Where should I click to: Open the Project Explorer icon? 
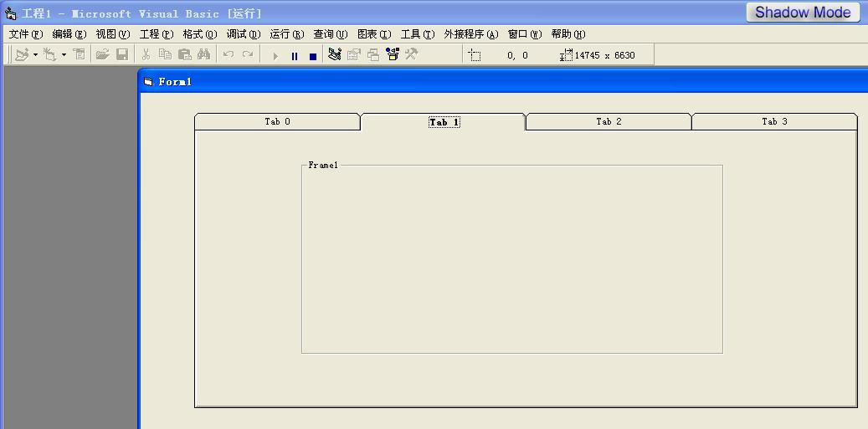pyautogui.click(x=334, y=54)
